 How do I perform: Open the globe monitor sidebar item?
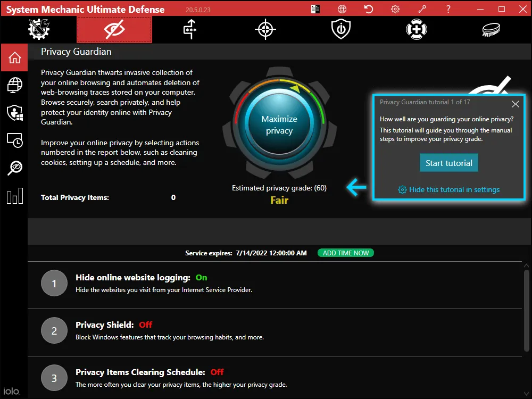[14, 85]
